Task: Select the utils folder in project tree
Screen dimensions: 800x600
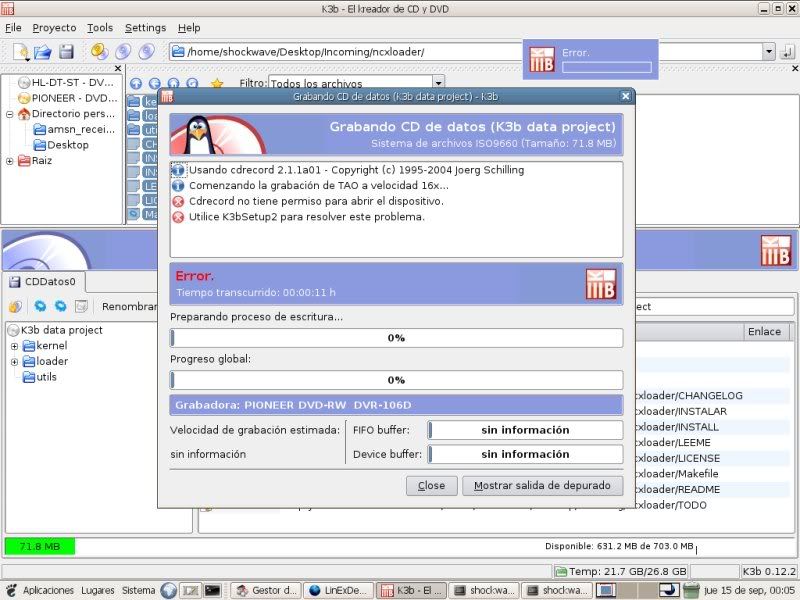Action: [40, 377]
